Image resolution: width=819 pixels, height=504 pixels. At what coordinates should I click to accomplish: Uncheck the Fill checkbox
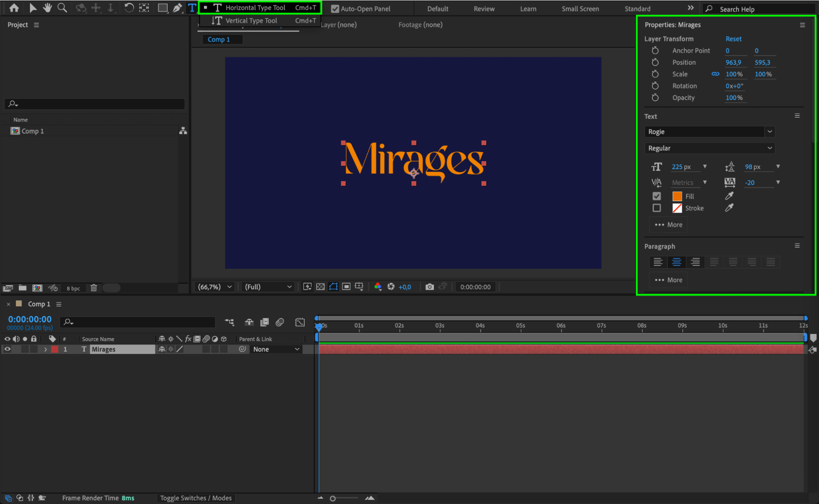pos(657,196)
